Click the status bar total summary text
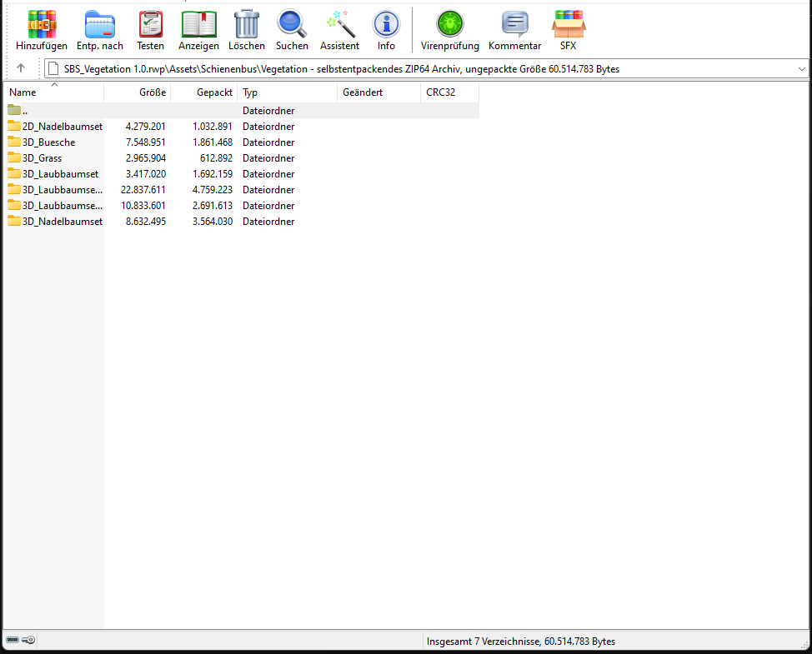This screenshot has width=812, height=654. (521, 641)
